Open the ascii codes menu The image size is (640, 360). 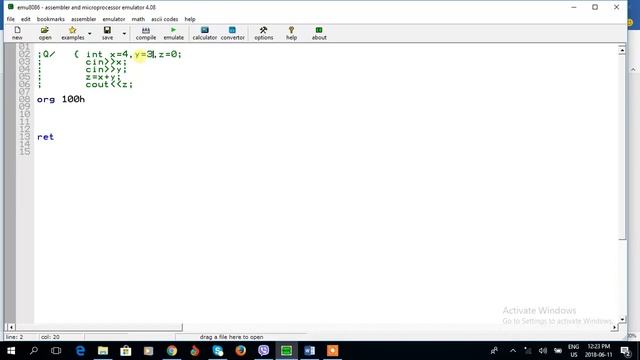coord(164,19)
